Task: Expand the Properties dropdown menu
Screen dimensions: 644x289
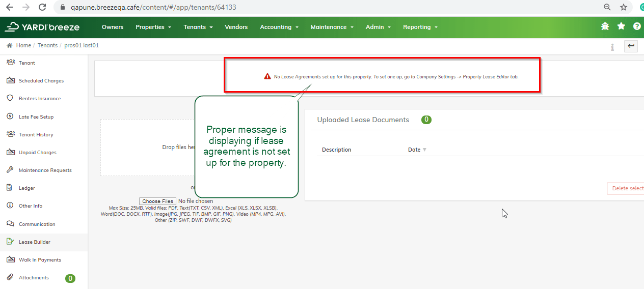Action: 153,27
